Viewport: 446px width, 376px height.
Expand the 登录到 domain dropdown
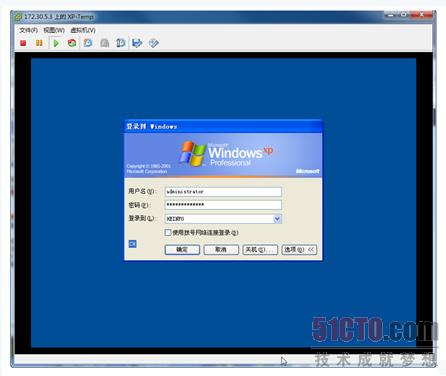[x=277, y=219]
